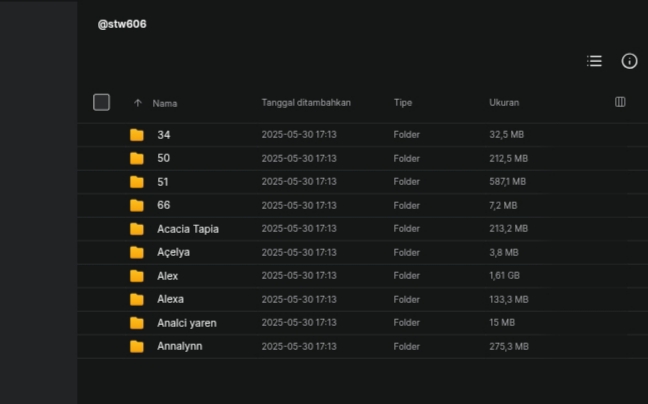Click the Annalynn folder icon
The image size is (648, 404).
(x=137, y=347)
